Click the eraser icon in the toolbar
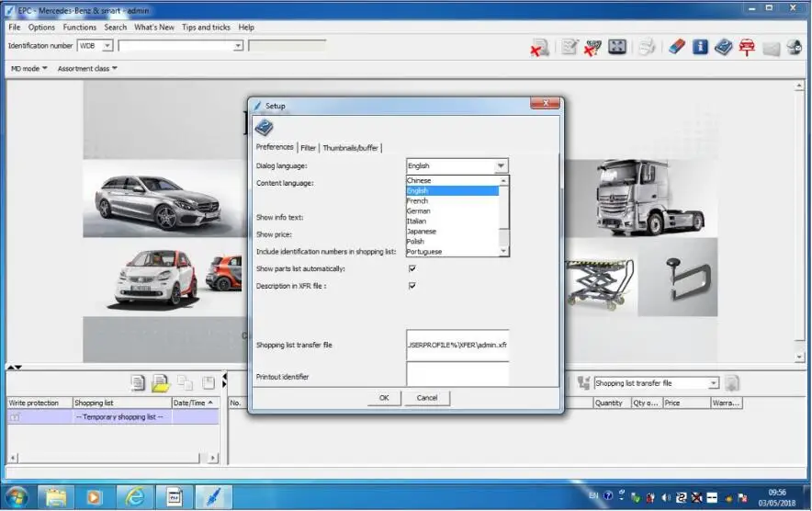This screenshot has width=812, height=511. click(677, 47)
